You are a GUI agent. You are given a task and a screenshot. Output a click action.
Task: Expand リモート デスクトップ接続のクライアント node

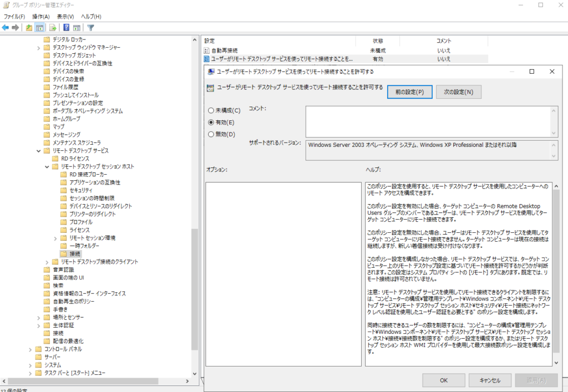tap(47, 262)
